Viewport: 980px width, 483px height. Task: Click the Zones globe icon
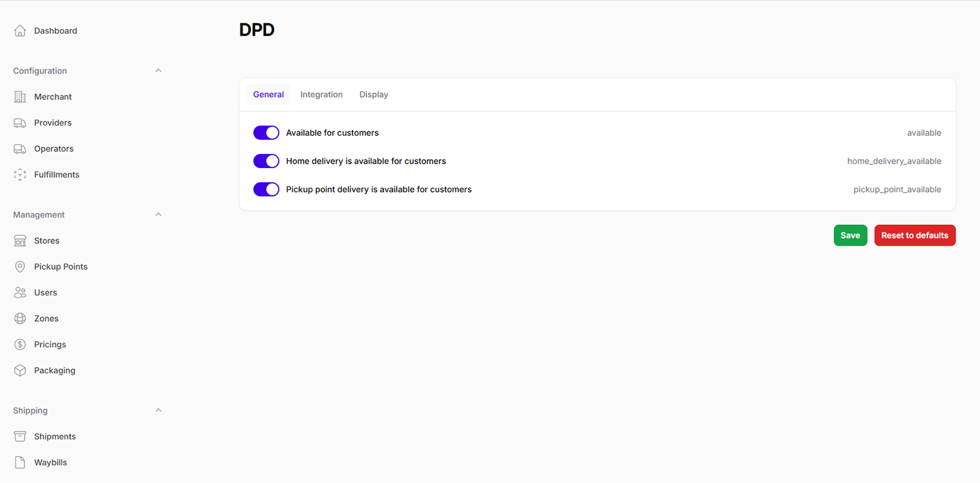point(20,319)
